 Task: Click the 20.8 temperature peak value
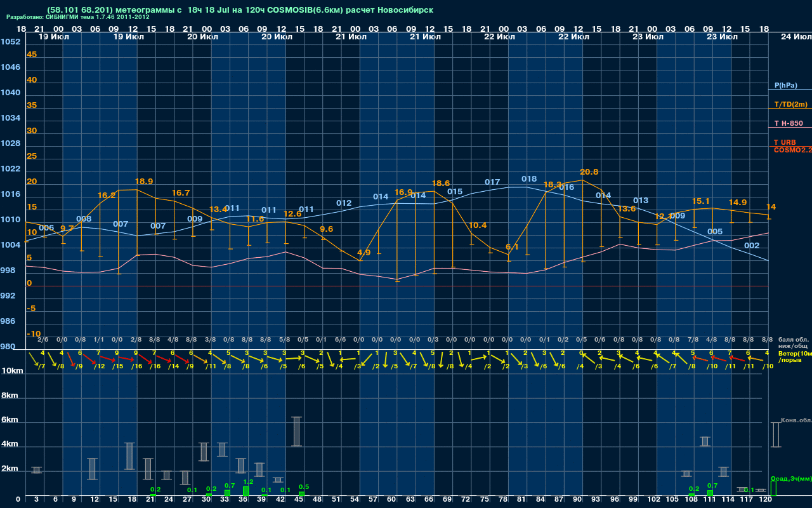coord(589,172)
